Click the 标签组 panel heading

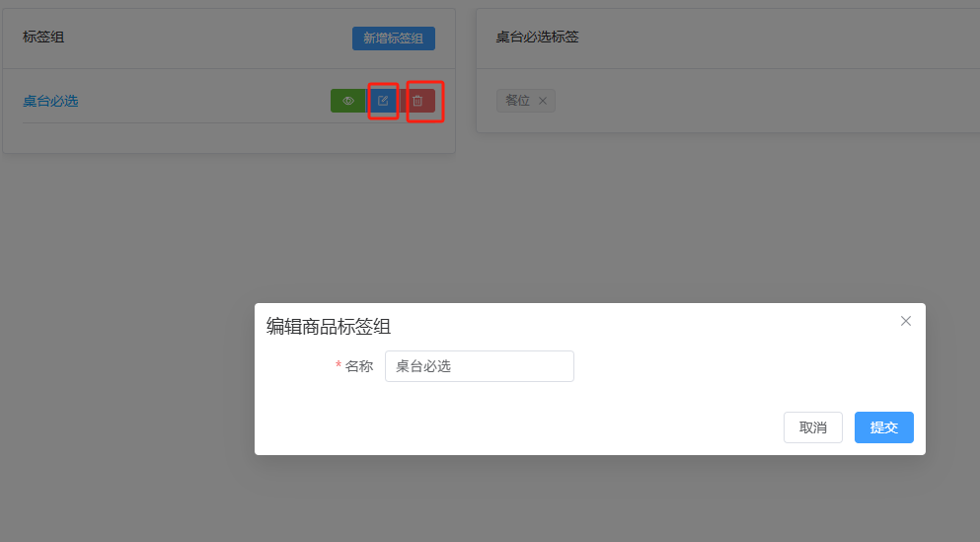coord(43,38)
